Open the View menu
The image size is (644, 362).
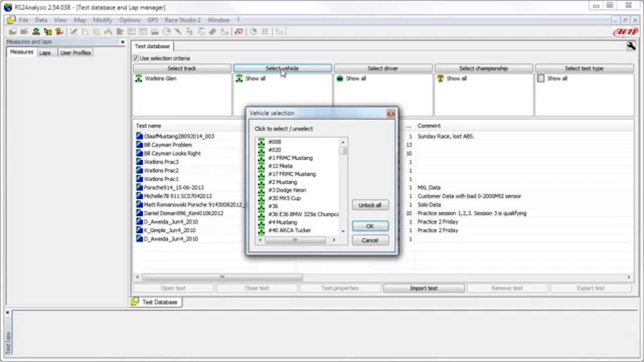[x=60, y=20]
